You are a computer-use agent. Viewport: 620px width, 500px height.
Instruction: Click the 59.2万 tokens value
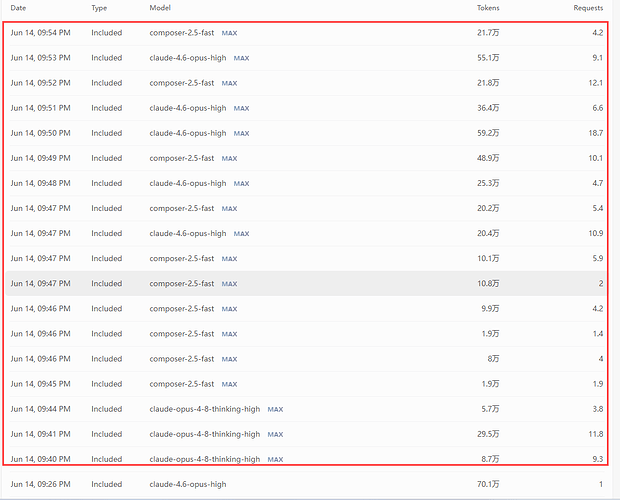click(488, 133)
